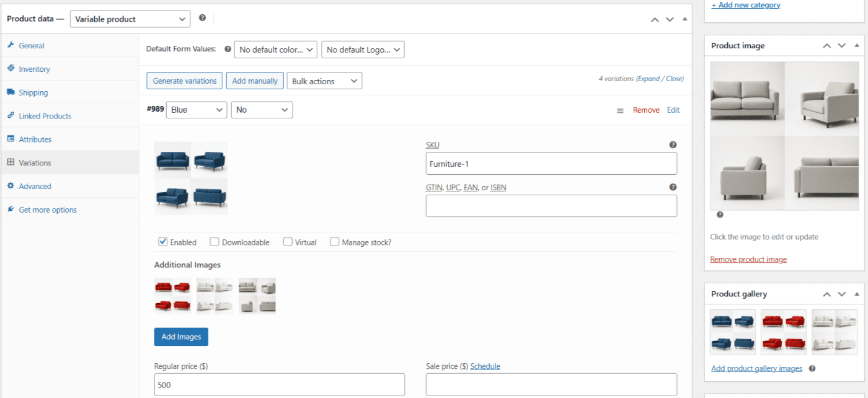The width and height of the screenshot is (868, 398).
Task: Open the Linked Products tab
Action: pos(45,116)
